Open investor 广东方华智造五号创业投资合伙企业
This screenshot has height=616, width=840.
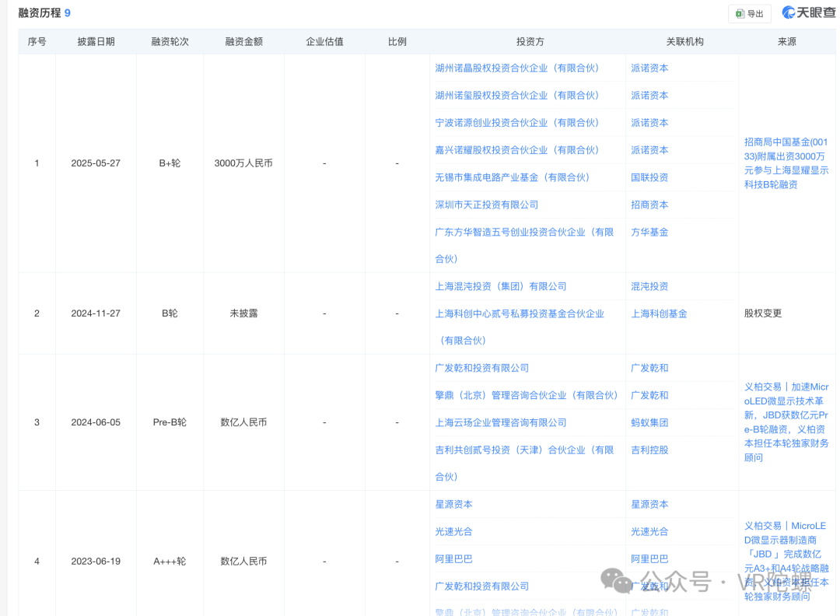coord(524,245)
